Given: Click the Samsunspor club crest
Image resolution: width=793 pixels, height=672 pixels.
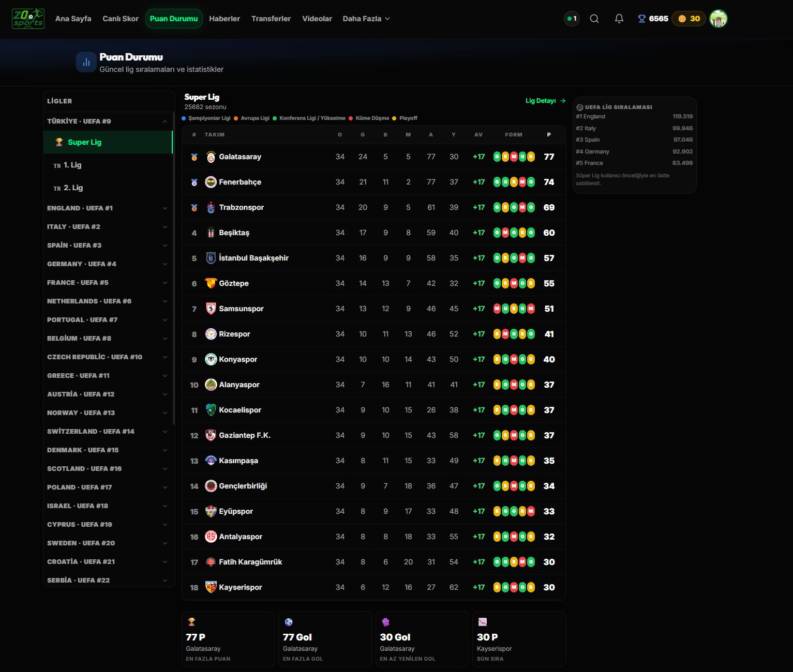Looking at the screenshot, I should 211,309.
